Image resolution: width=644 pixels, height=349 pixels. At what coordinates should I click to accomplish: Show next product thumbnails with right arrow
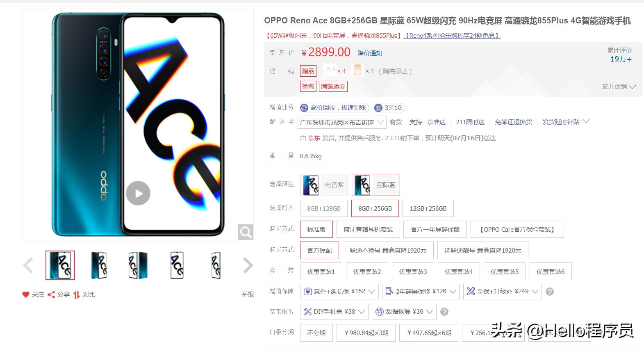click(248, 265)
